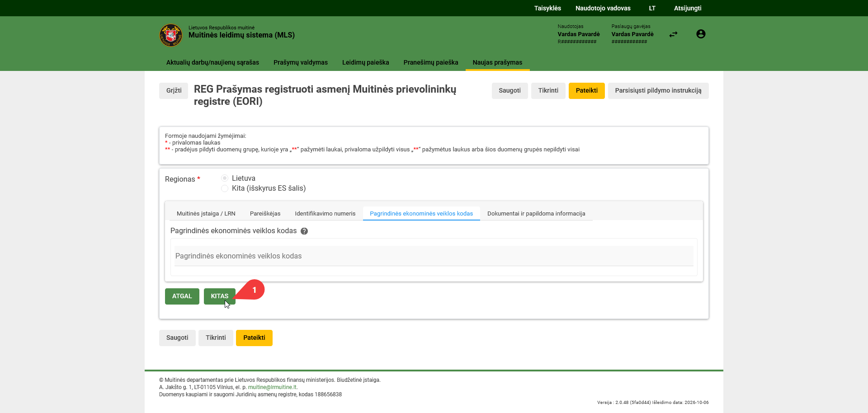Open Leidimų paieška menu item
868x413 pixels.
click(366, 62)
